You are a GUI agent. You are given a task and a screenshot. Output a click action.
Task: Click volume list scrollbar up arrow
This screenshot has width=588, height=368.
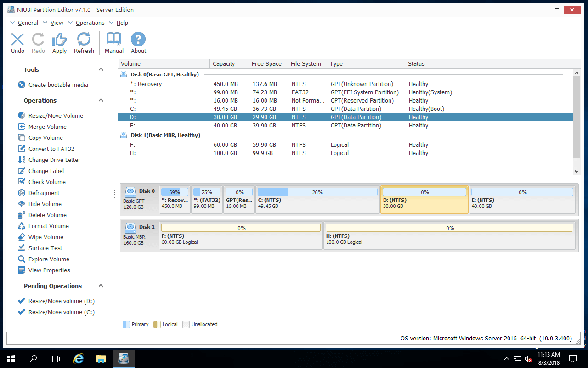577,72
